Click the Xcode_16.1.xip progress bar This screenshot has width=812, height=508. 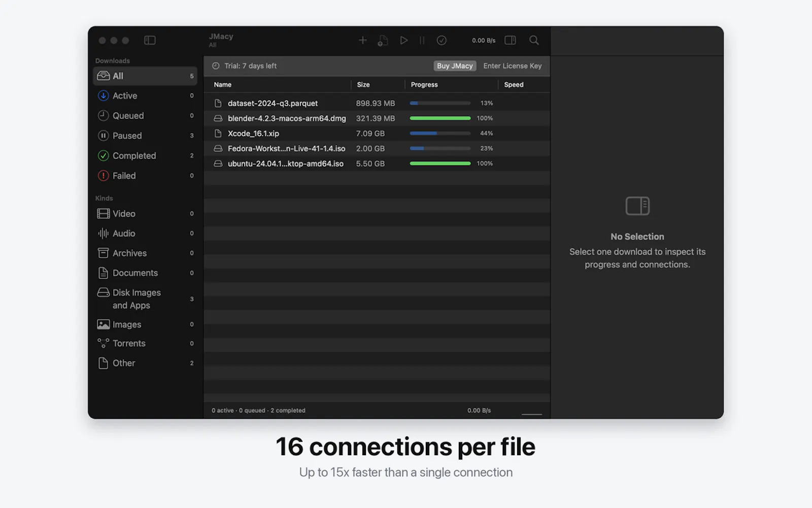pyautogui.click(x=440, y=134)
